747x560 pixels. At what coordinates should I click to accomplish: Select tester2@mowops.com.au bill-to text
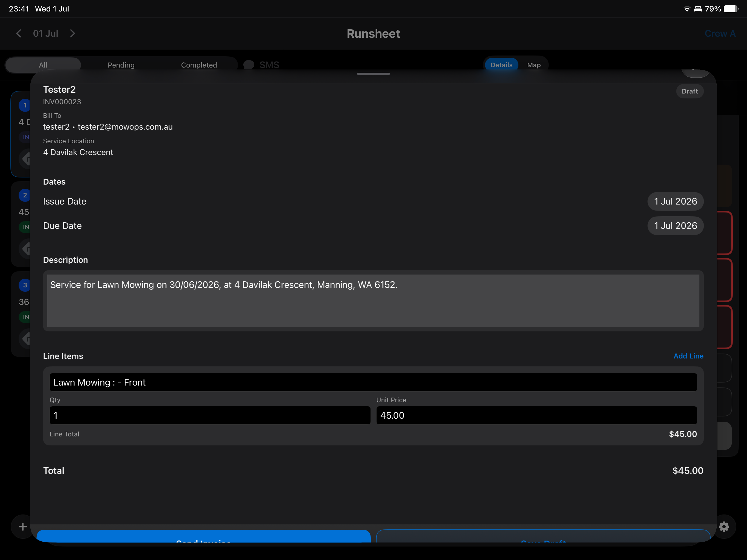[125, 127]
